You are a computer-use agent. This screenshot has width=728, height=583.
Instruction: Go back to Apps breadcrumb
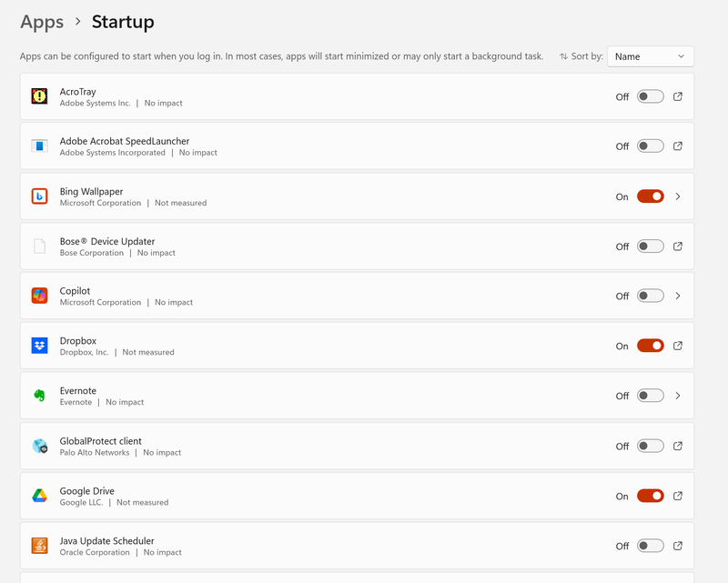click(x=42, y=21)
